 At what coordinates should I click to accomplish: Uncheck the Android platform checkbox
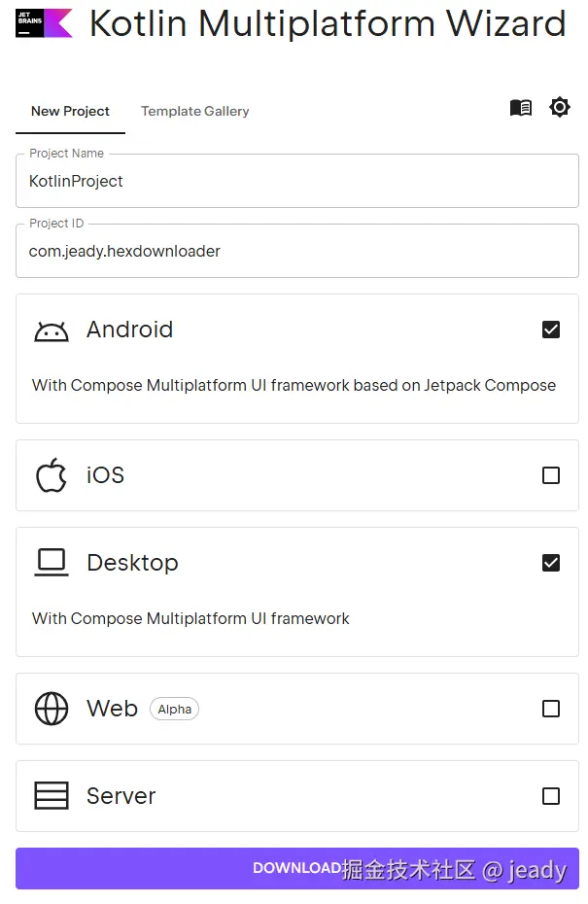click(551, 330)
